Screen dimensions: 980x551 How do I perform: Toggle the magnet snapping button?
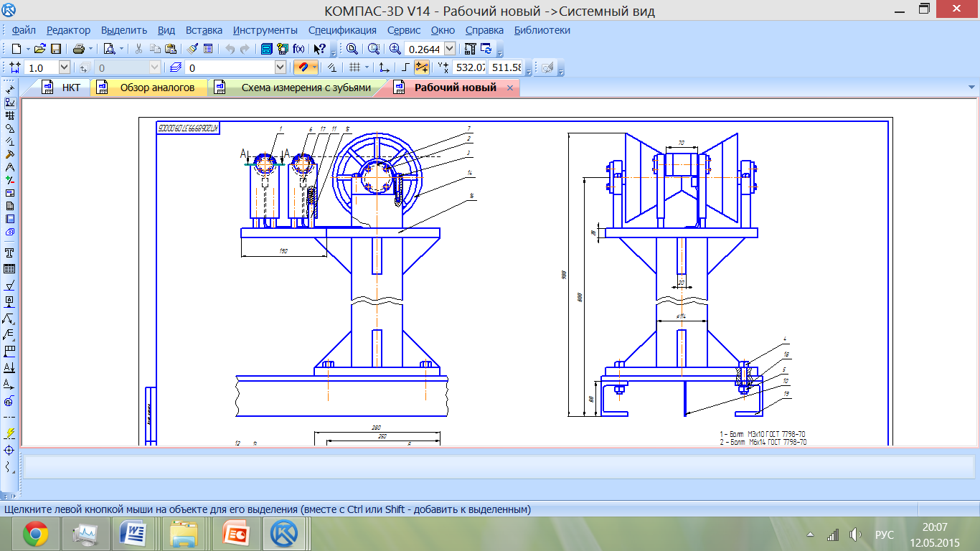[304, 67]
